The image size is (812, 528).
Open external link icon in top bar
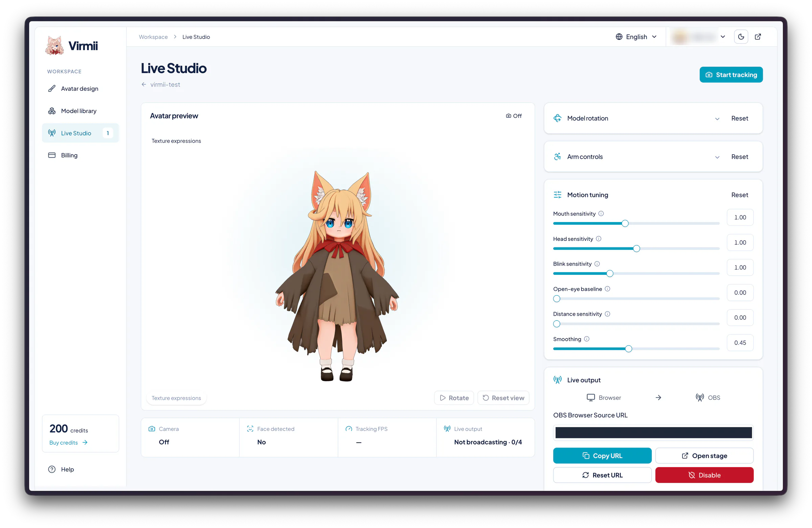[x=758, y=37]
